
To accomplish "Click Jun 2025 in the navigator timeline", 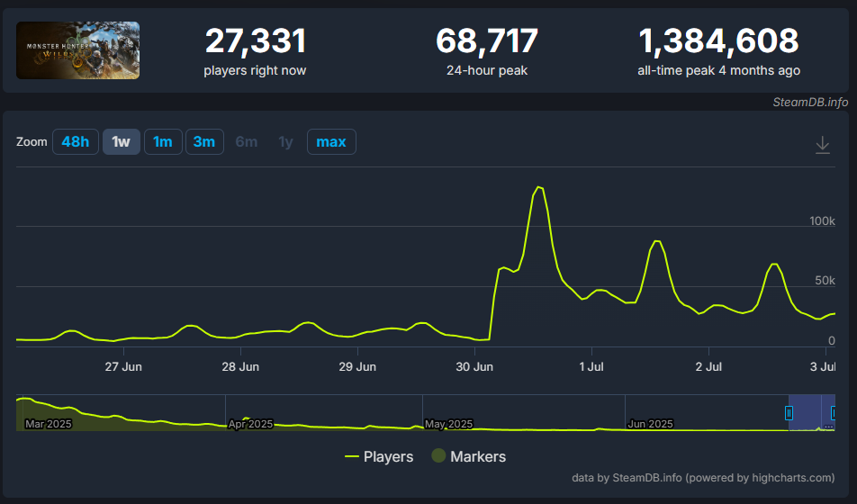I will tap(650, 424).
